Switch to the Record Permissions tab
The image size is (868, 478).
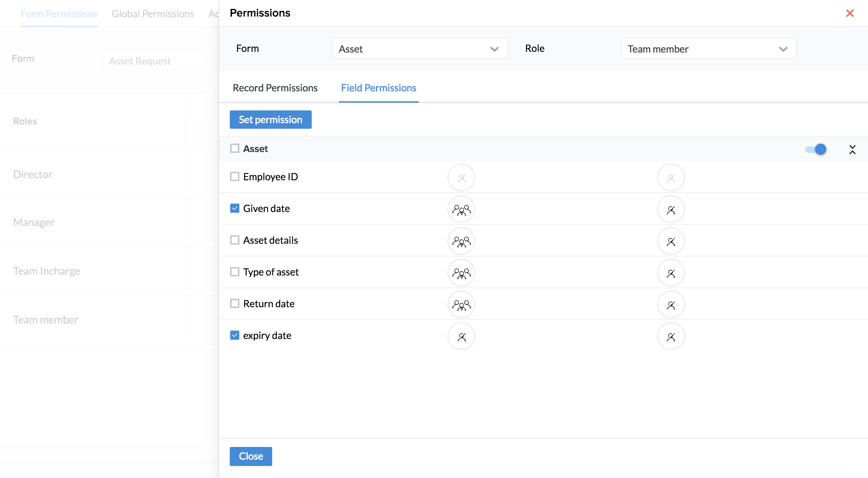pos(275,88)
